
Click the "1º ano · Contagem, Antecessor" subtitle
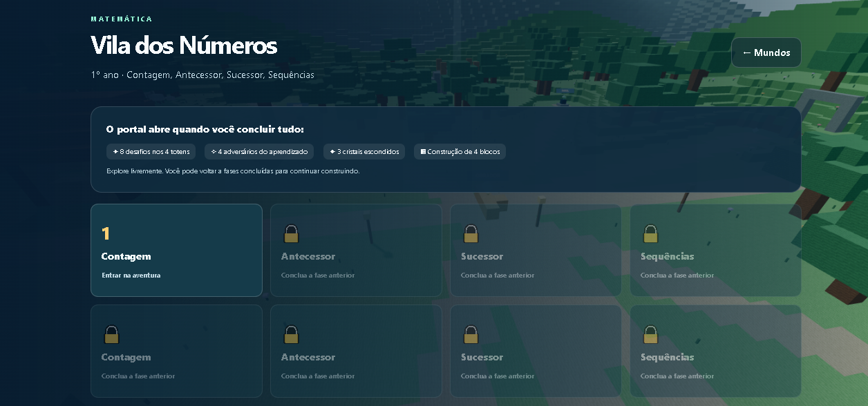click(202, 75)
